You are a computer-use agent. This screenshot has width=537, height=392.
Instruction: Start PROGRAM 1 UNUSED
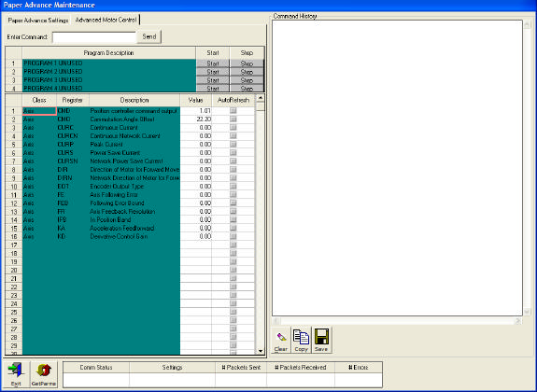[213, 63]
